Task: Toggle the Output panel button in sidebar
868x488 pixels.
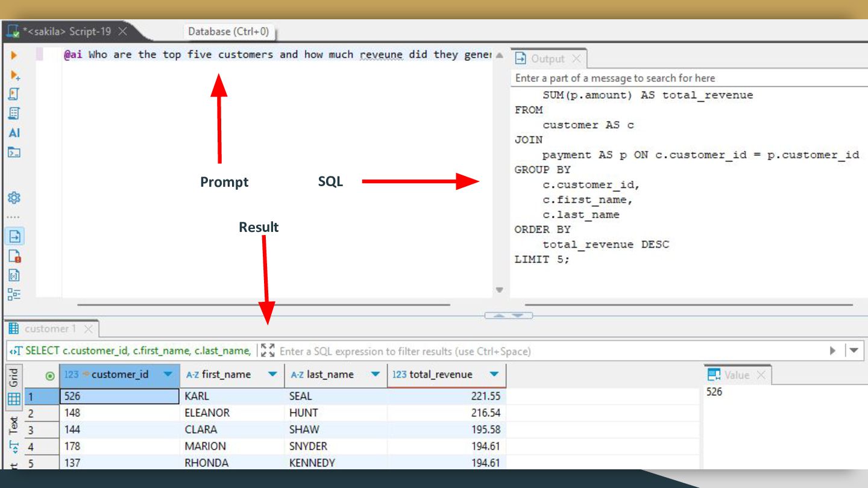Action: (14, 236)
